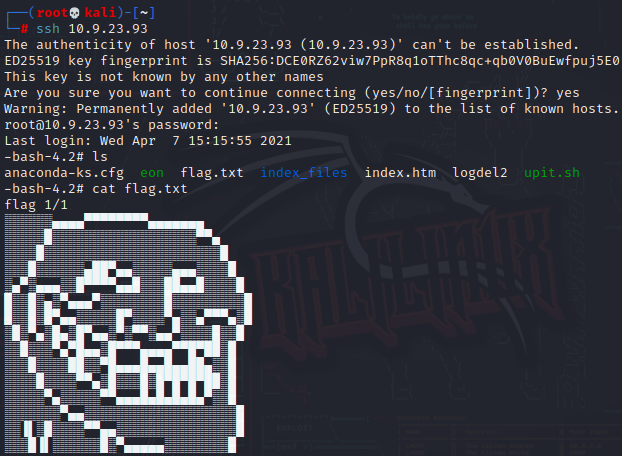Image resolution: width=622 pixels, height=456 pixels.
Task: Click the index_files directory name
Action: [x=304, y=173]
